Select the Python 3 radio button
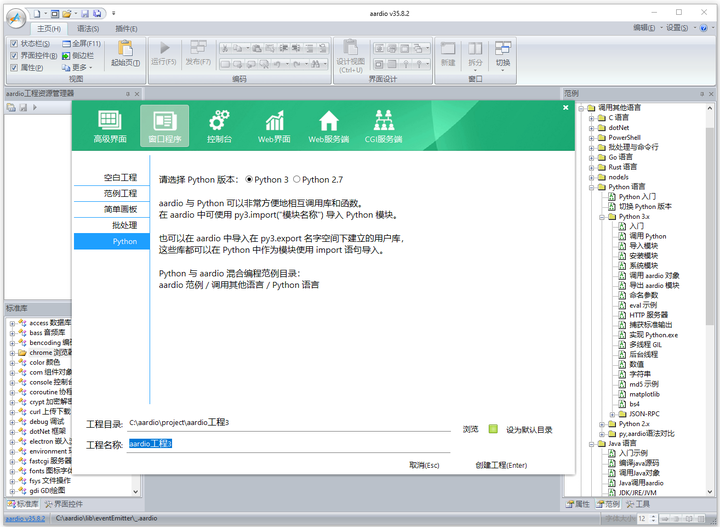The image size is (720, 527). pos(249,179)
